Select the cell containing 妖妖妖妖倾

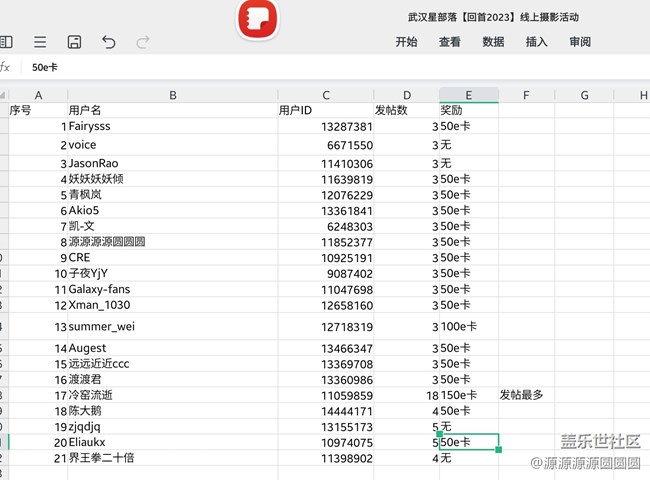coord(173,179)
